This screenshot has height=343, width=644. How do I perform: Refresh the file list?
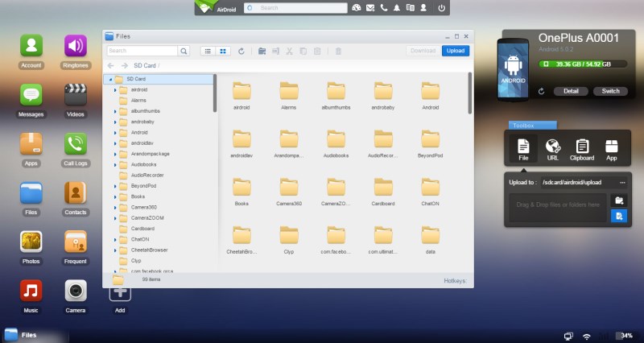tap(242, 51)
